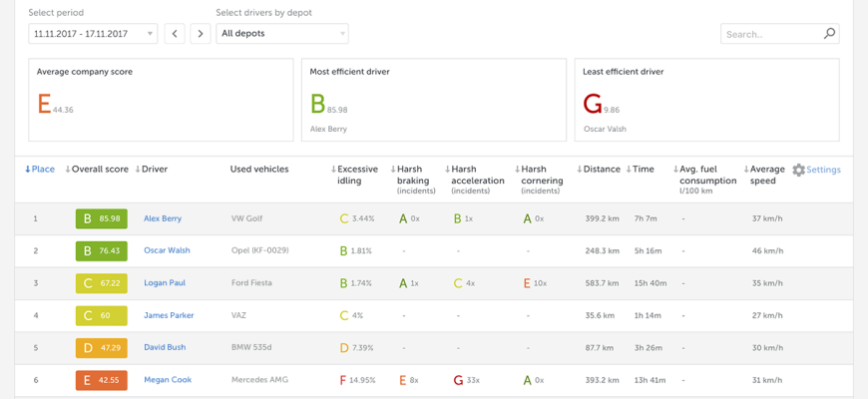The width and height of the screenshot is (868, 399).
Task: Click the red E 42.55 score badge
Action: click(x=102, y=380)
